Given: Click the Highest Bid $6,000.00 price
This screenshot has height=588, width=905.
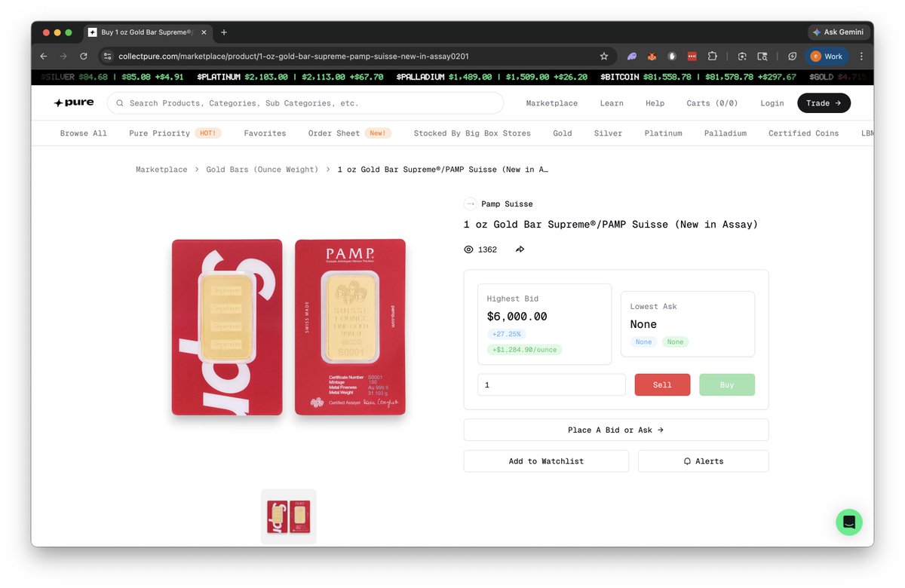Looking at the screenshot, I should [517, 317].
